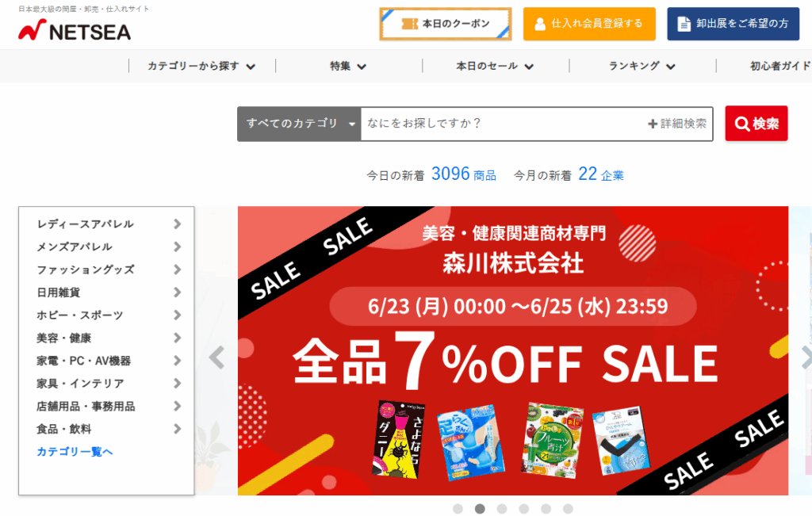The height and width of the screenshot is (516, 812).
Task: Select the first carousel dot
Action: point(458,509)
